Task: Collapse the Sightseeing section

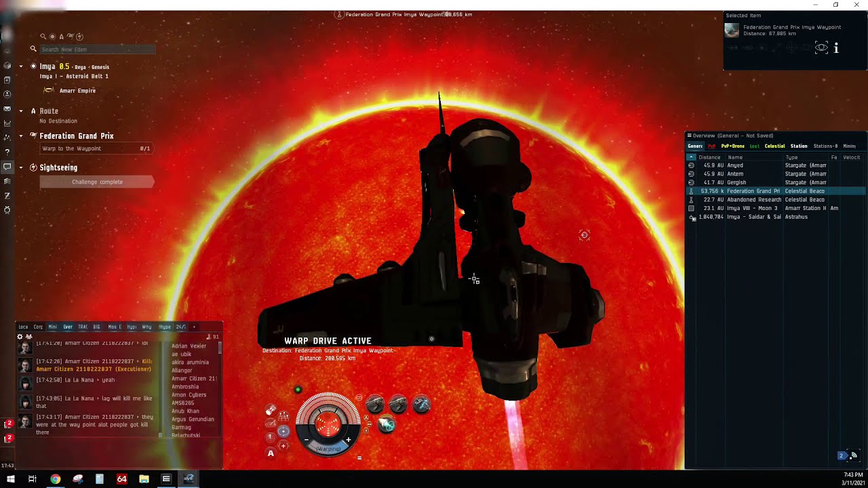Action: (21, 167)
